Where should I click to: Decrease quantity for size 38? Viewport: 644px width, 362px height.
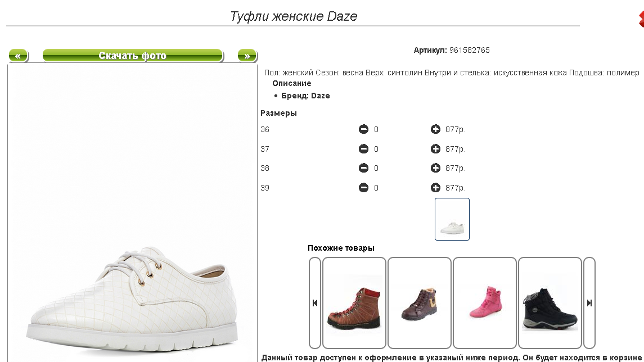point(363,168)
